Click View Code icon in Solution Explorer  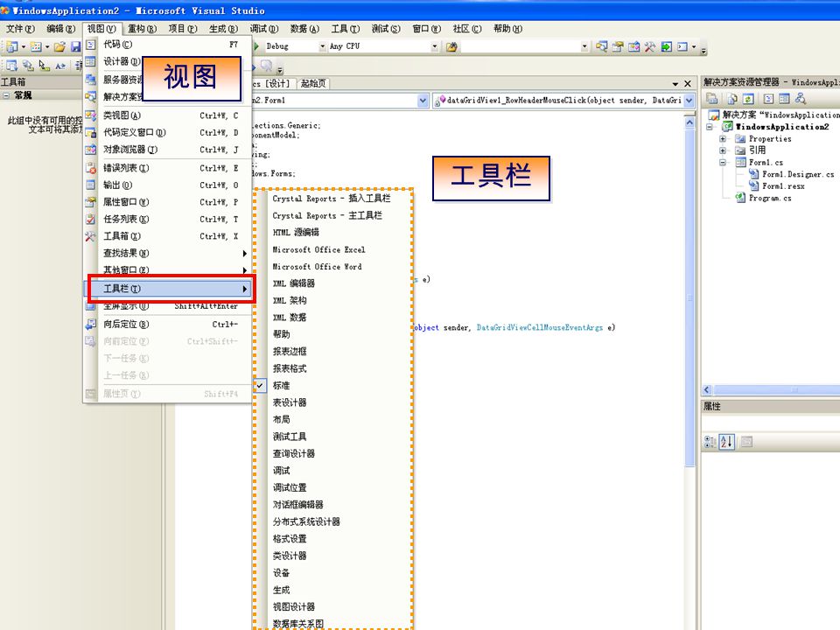768,99
